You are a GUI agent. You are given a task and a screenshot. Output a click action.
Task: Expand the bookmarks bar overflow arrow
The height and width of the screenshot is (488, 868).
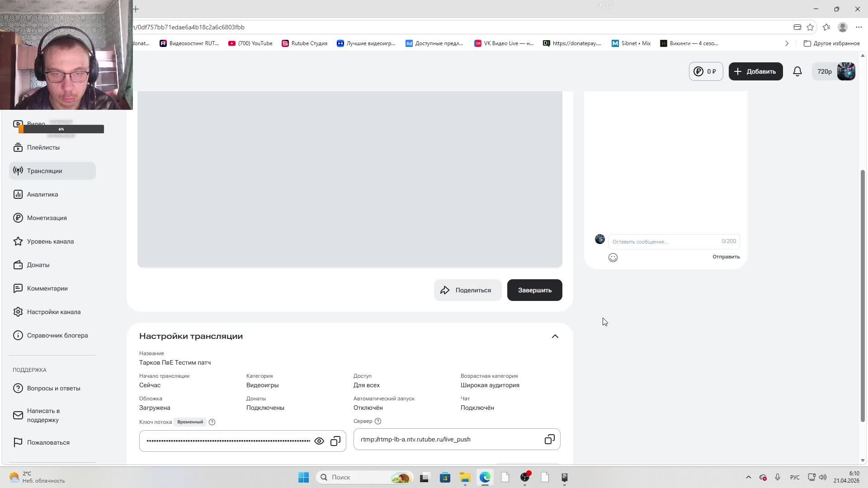787,43
